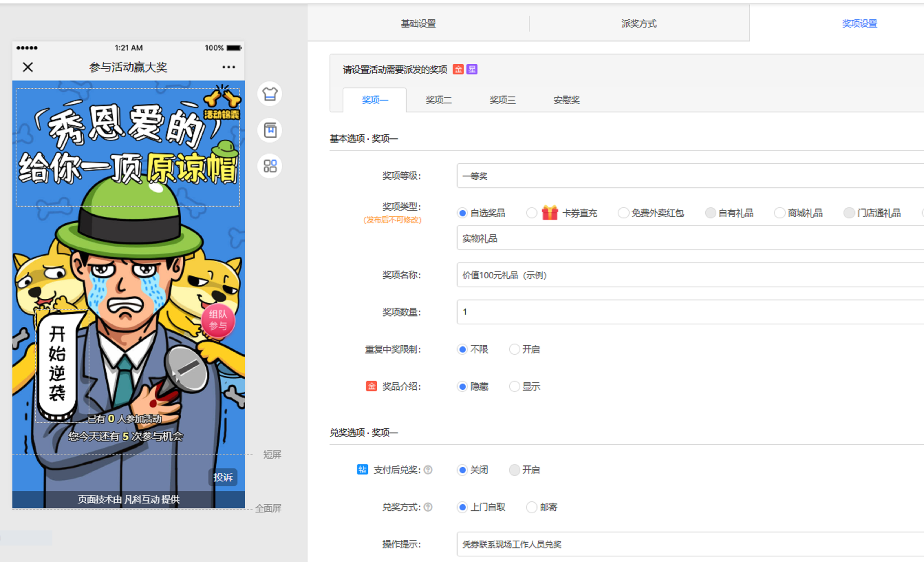Screen dimensions: 924x562
Task: Select the 卡券直充 prize type option
Action: pos(532,213)
